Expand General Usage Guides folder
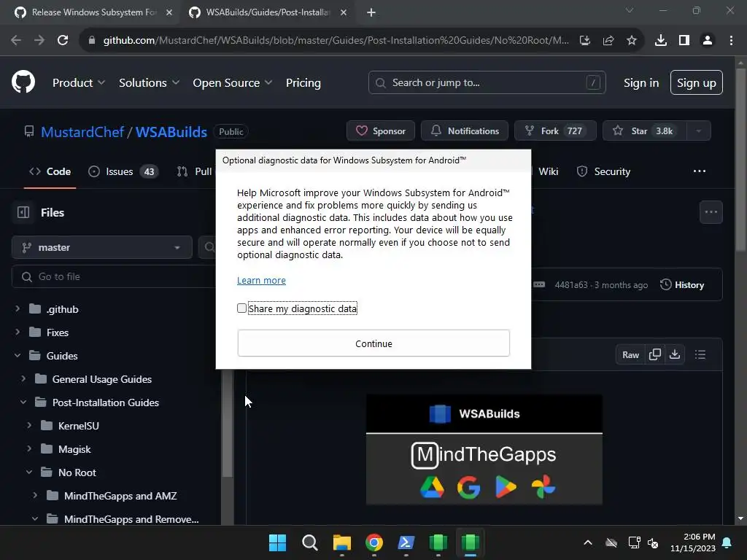This screenshot has height=560, width=747. pyautogui.click(x=23, y=379)
